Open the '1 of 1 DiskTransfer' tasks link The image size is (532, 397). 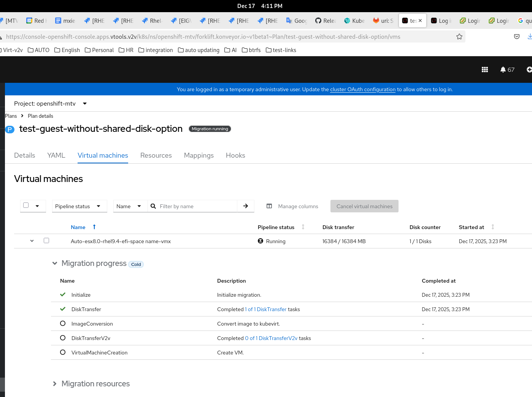coord(266,309)
